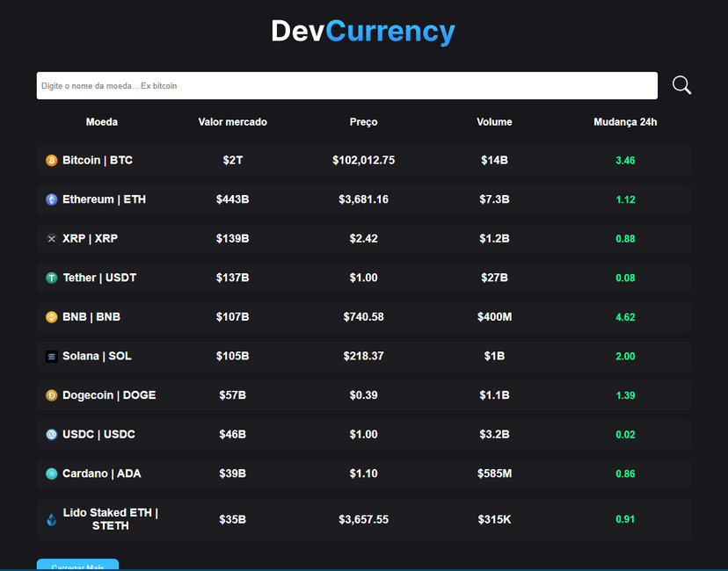This screenshot has height=571, width=728.
Task: Select Dogecoin market value $57B
Action: tap(233, 395)
